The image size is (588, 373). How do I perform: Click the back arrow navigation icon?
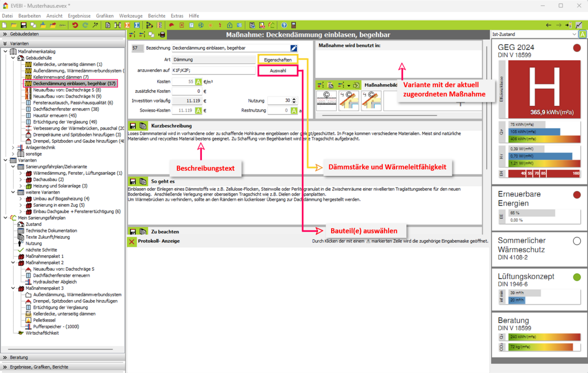(549, 25)
